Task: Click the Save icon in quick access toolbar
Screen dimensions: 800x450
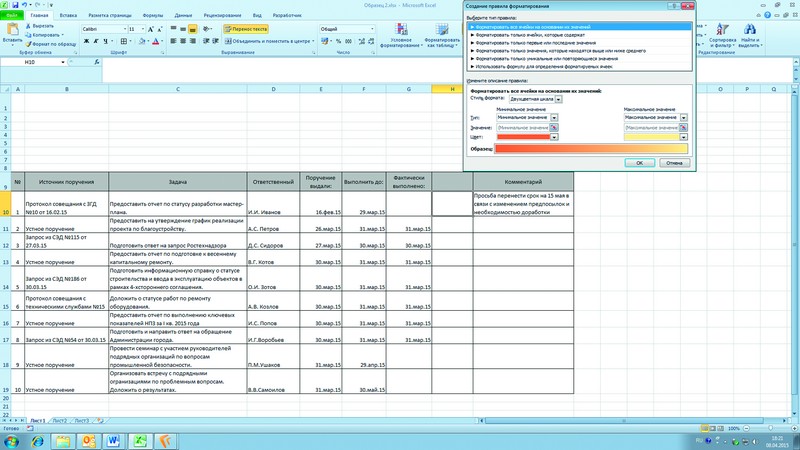Action: click(15, 5)
